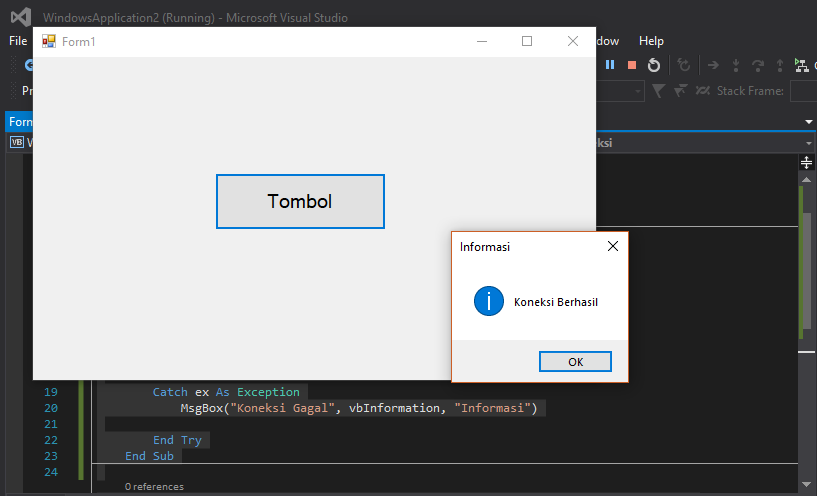The height and width of the screenshot is (496, 817).
Task: Click the Step Over icon
Action: point(758,65)
